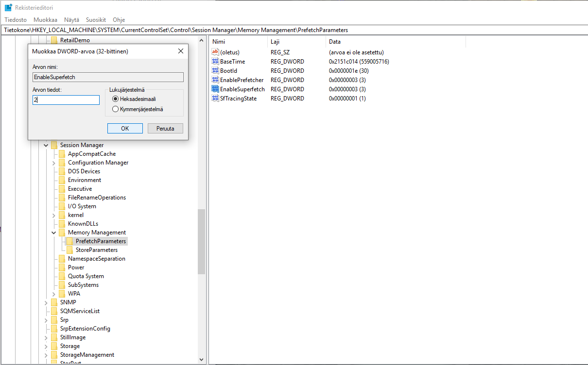Click the 0x0000001e (30) data value
Screen dimensions: 588x365
coord(349,71)
